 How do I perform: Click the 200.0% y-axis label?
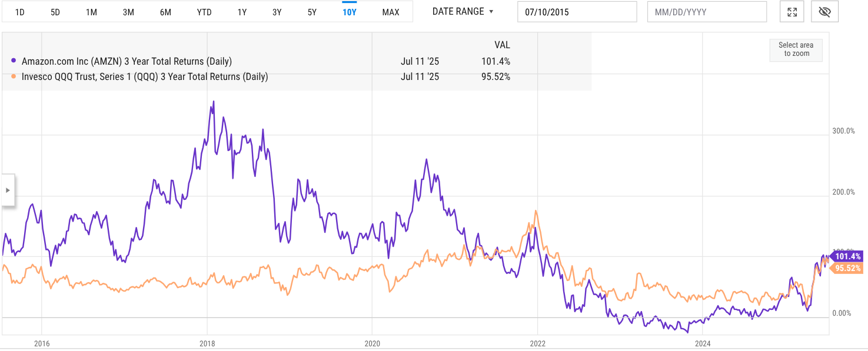(843, 192)
